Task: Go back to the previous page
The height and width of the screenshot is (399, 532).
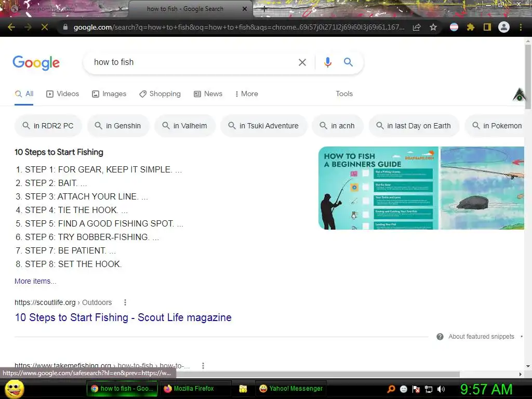Action: pos(11,27)
